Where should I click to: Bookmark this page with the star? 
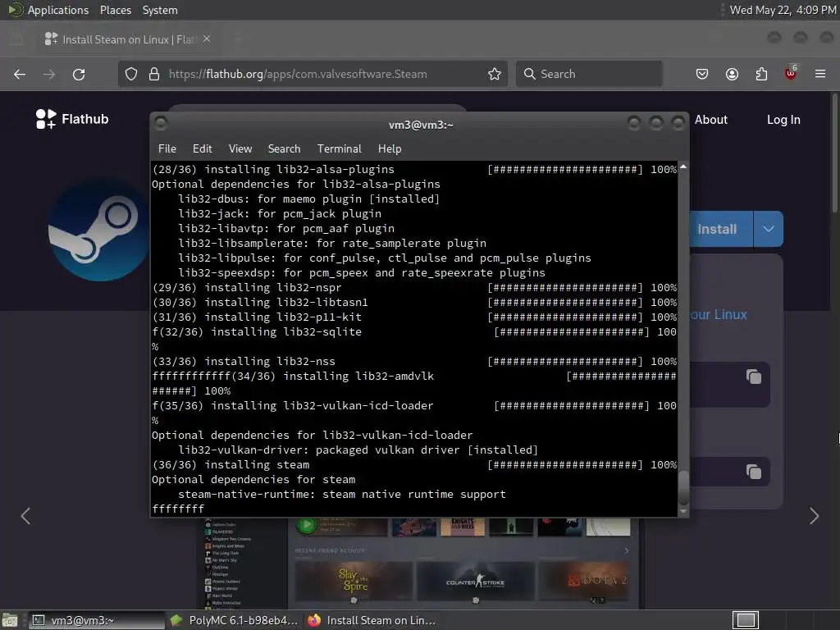(495, 74)
